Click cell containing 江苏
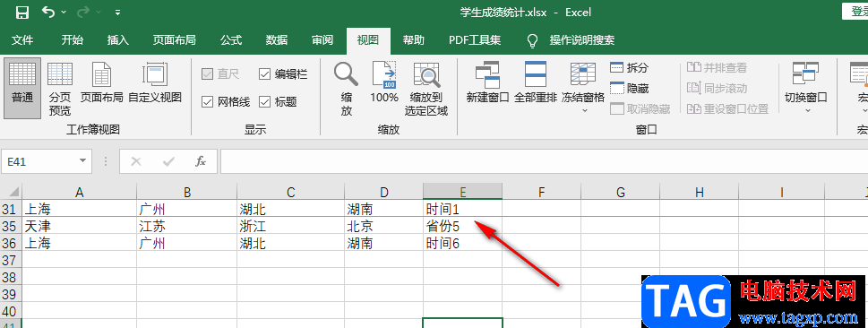 coord(187,226)
